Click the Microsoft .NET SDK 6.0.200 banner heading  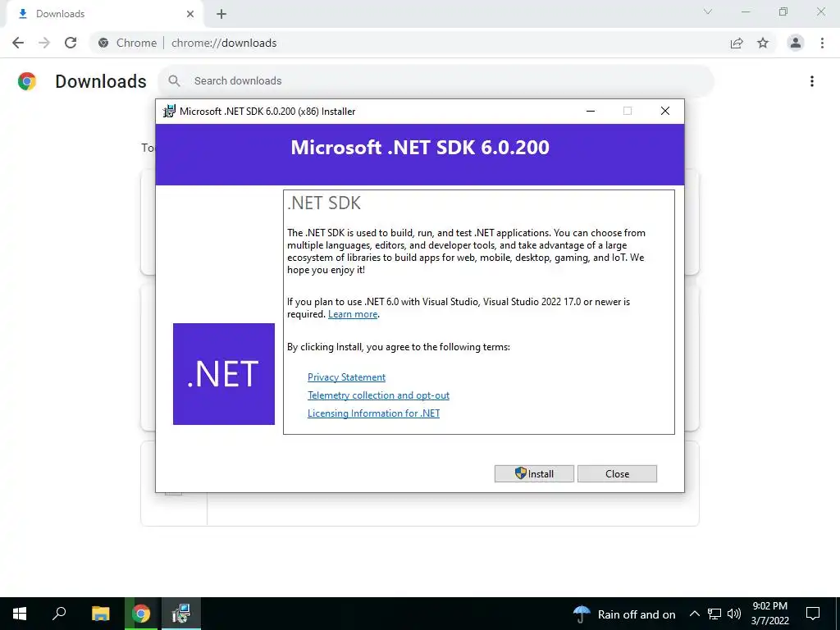420,148
